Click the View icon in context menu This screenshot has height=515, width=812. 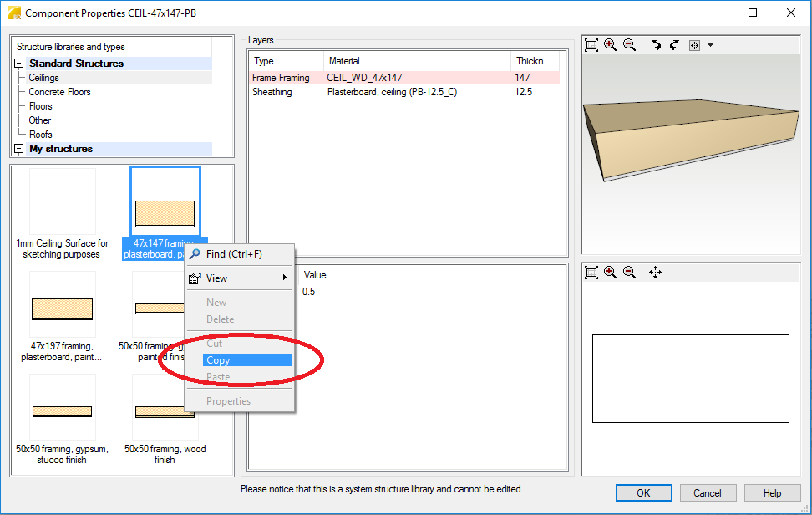coord(195,278)
